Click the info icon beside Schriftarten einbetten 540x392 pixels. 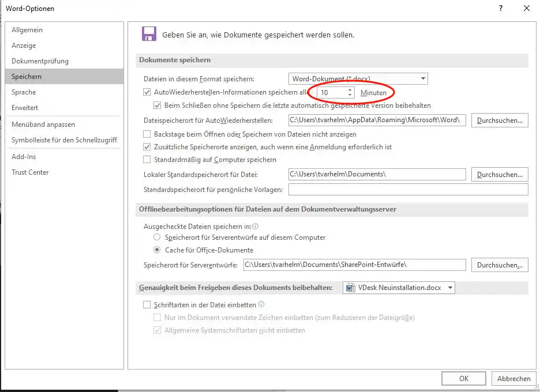tap(261, 304)
